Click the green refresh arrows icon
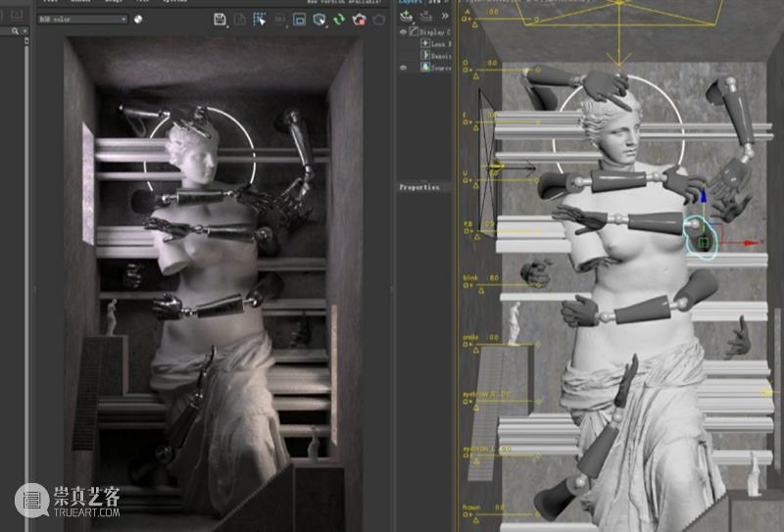 click(x=339, y=20)
